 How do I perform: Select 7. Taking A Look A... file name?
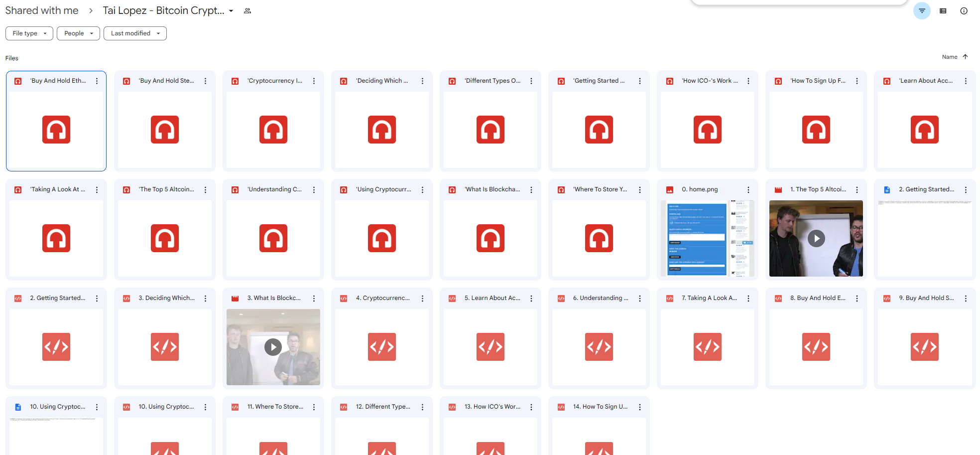point(710,298)
